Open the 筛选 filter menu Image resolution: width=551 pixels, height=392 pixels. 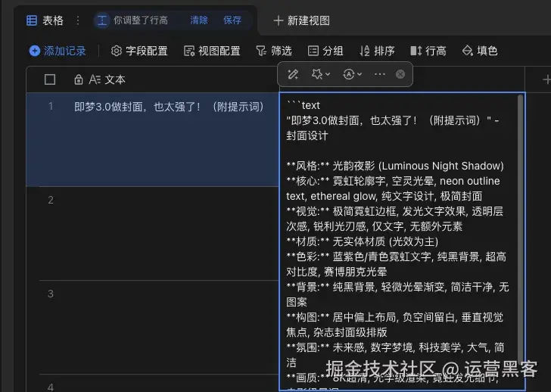274,51
